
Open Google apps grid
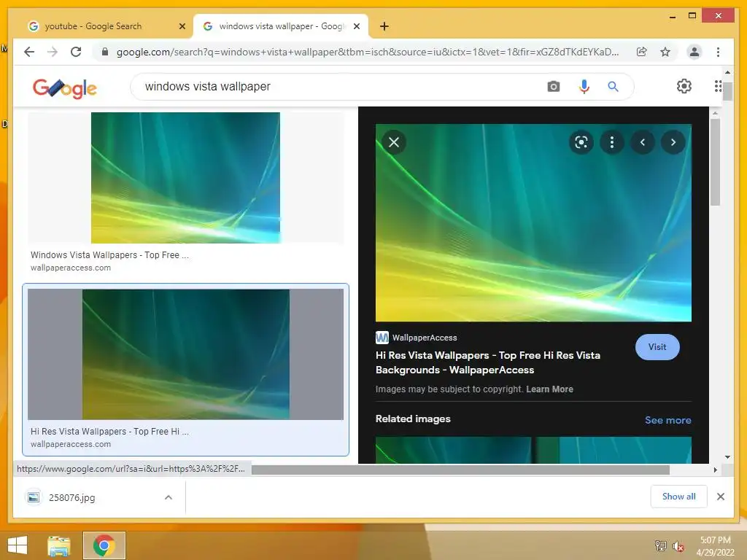pyautogui.click(x=718, y=86)
